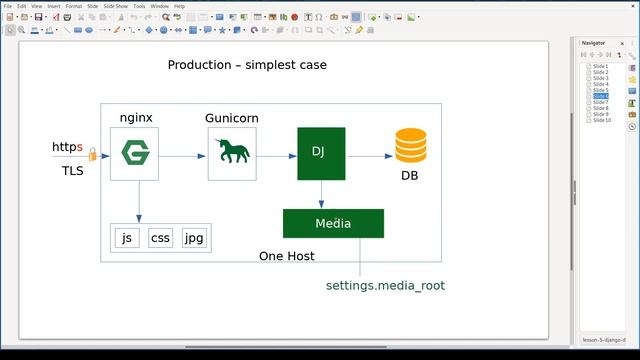This screenshot has height=360, width=640.
Task: Click the red Insert Audio or Video icon
Action: (295, 17)
